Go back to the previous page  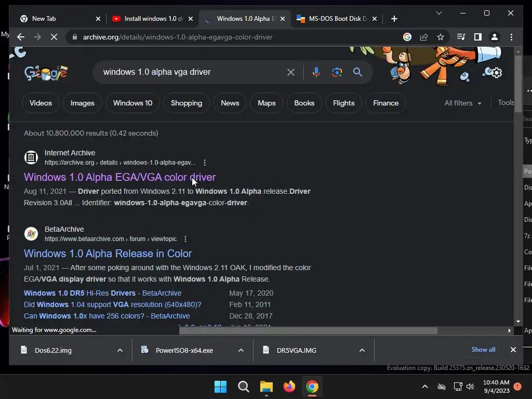click(21, 37)
